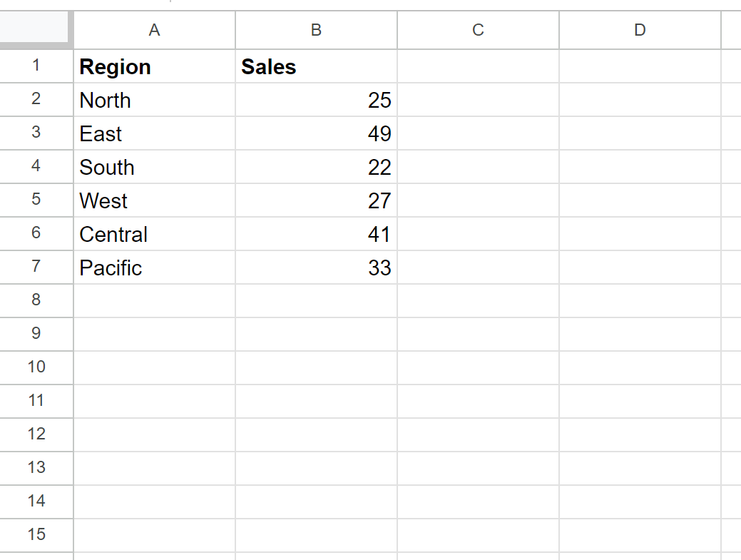Select the cell with value 41
The width and height of the screenshot is (741, 560).
(316, 234)
